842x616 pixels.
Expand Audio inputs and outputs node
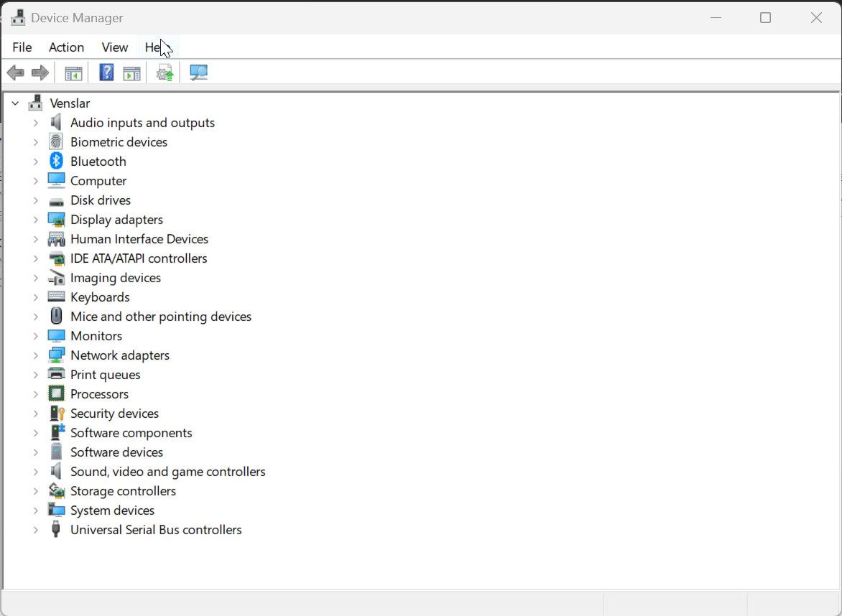(x=35, y=123)
